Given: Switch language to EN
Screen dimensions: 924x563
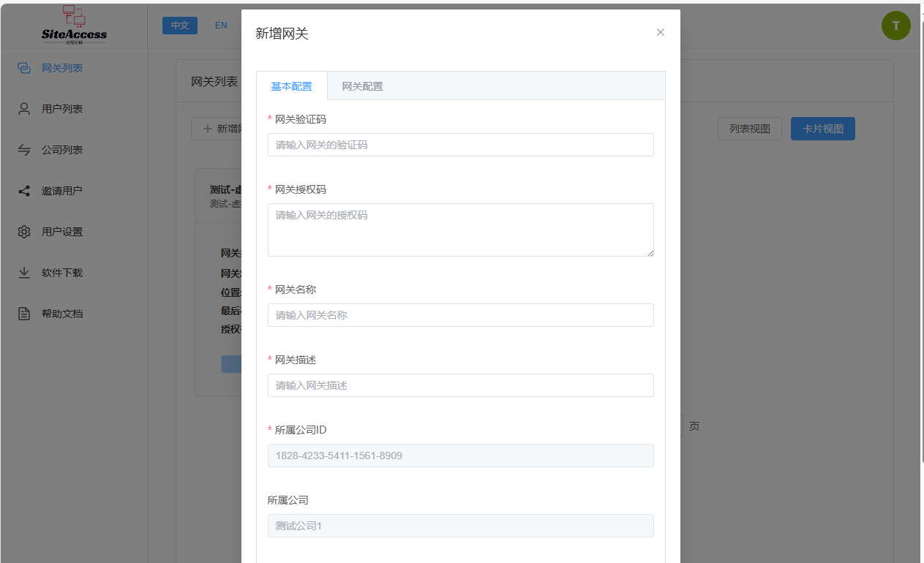Looking at the screenshot, I should 221,26.
